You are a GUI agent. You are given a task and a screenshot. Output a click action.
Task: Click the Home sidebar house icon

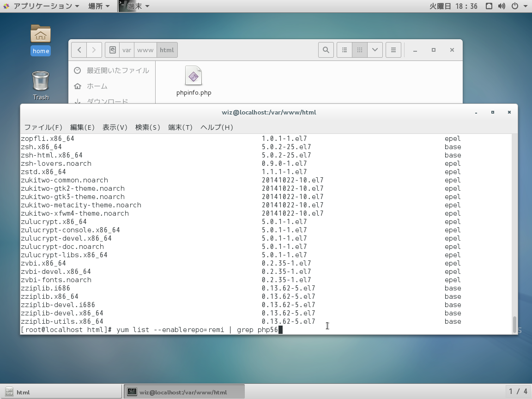point(78,86)
